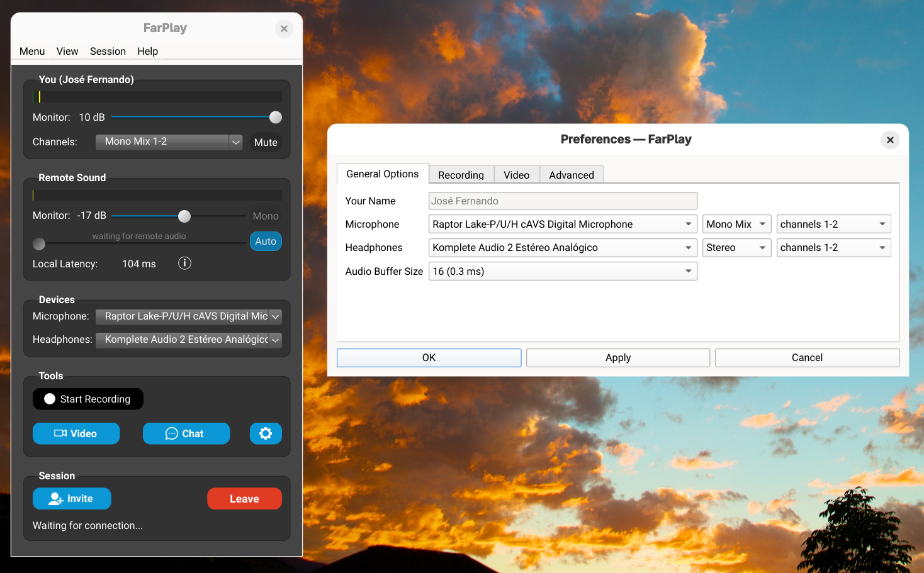924x573 pixels.
Task: Expand the Audio Buffer Size dropdown
Action: pyautogui.click(x=563, y=272)
